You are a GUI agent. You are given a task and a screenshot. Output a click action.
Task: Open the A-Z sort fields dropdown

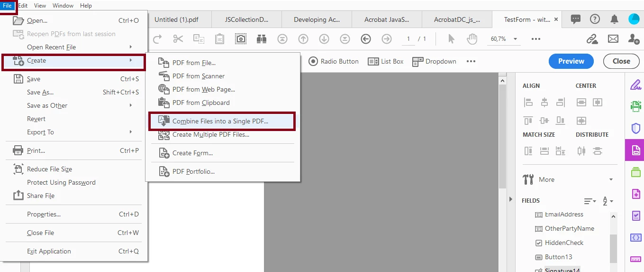pyautogui.click(x=608, y=201)
